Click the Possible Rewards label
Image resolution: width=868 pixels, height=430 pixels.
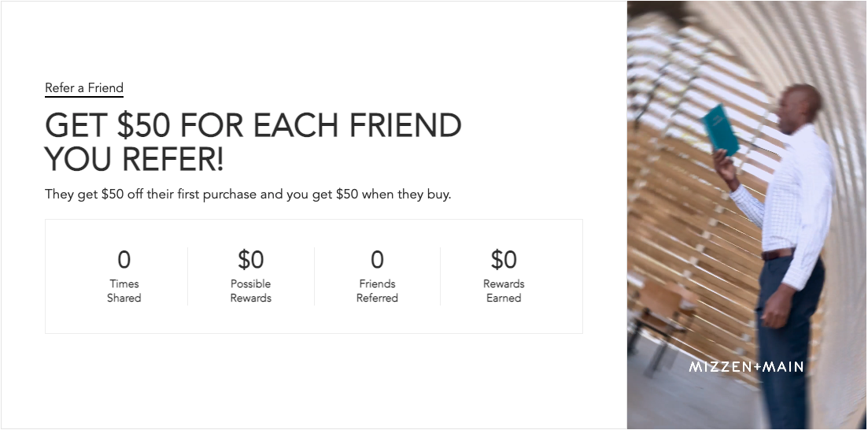250,291
